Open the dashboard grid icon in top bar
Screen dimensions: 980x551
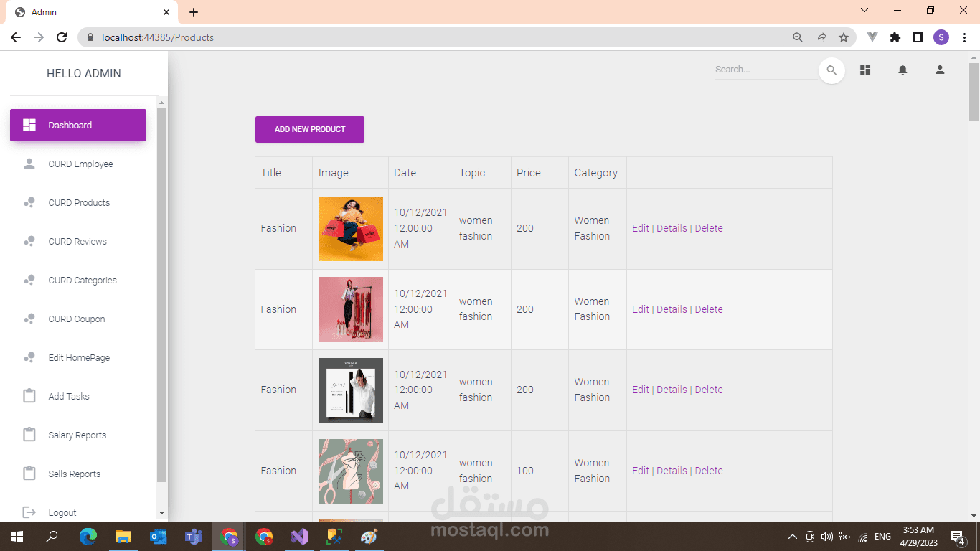[x=865, y=70]
